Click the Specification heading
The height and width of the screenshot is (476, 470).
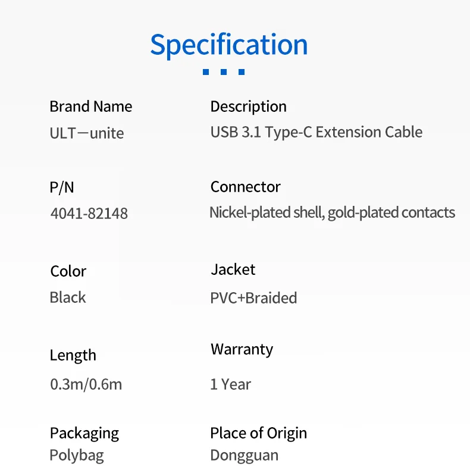tap(229, 45)
